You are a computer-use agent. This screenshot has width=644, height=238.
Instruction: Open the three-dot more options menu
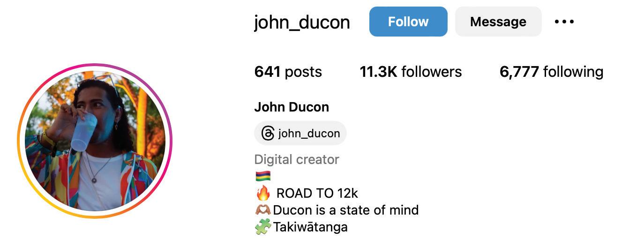564,22
